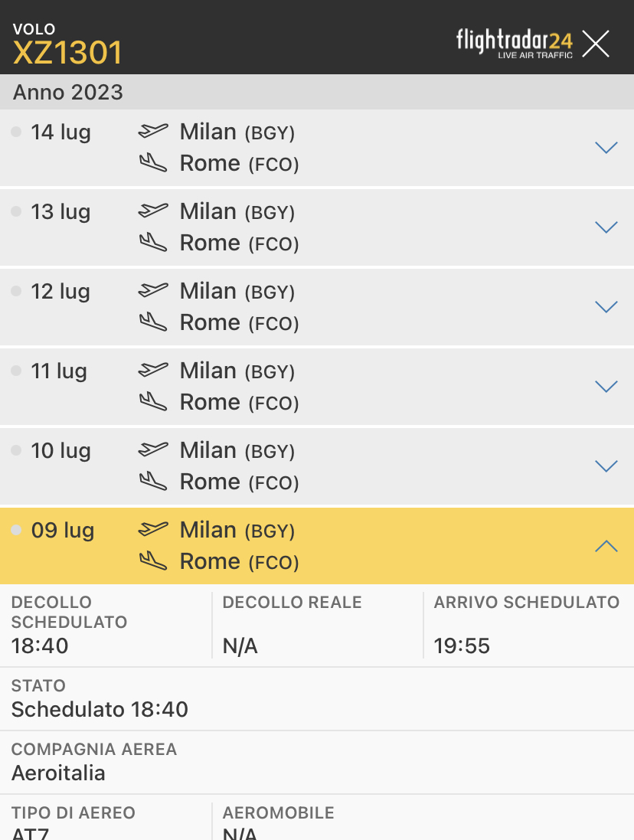This screenshot has height=840, width=634.
Task: Click the status dot beside 09 lug
Action: click(16, 530)
